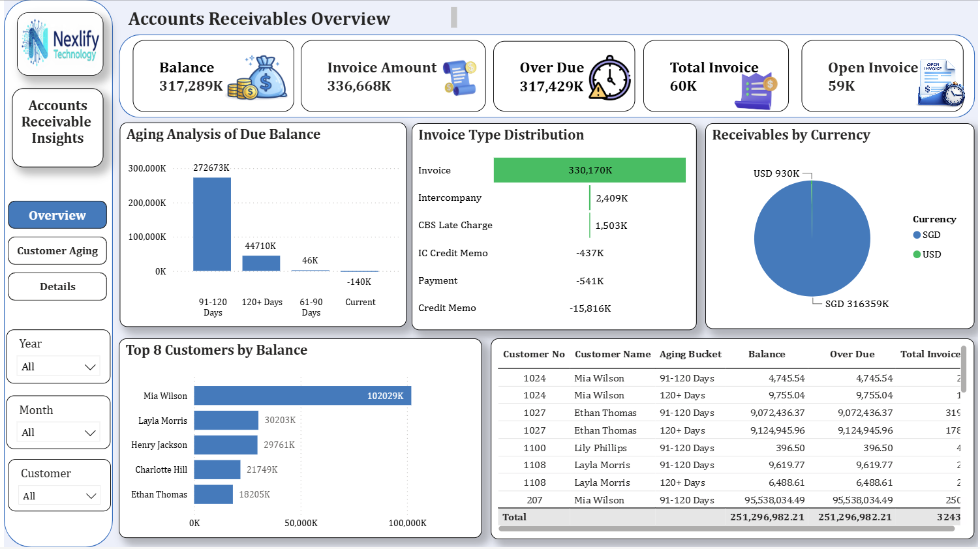Viewport: 980px width, 549px height.
Task: Open the Details page
Action: point(57,286)
